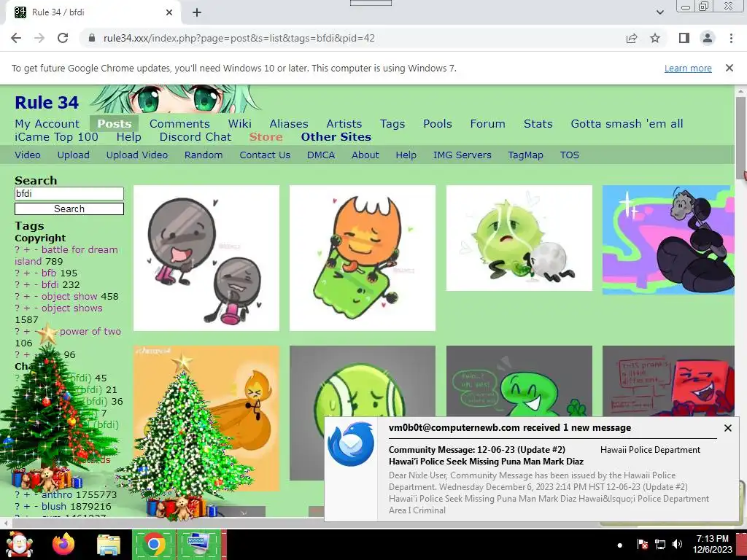Switch to the Chrome taskbar button
The height and width of the screenshot is (560, 747).
tap(154, 545)
